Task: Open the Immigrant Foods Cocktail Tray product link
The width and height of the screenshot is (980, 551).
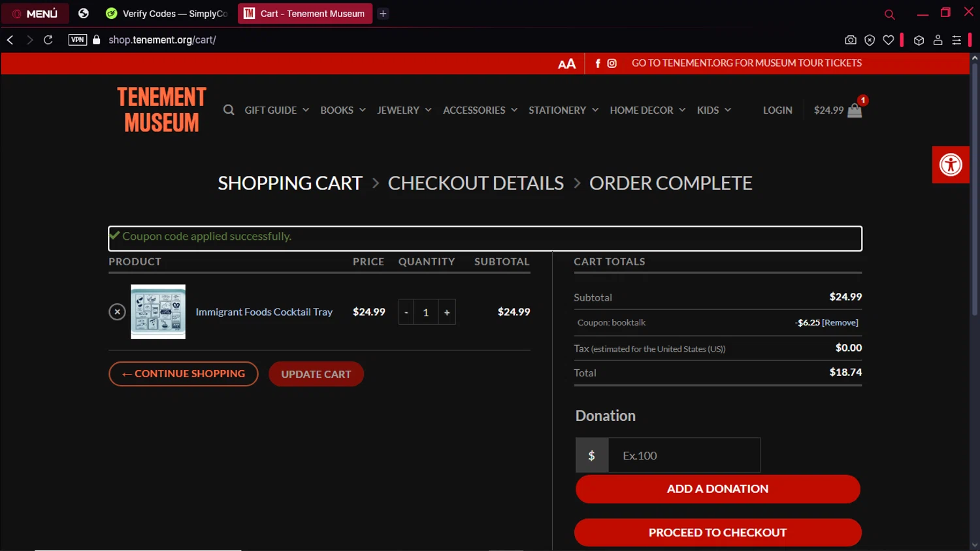Action: (264, 312)
